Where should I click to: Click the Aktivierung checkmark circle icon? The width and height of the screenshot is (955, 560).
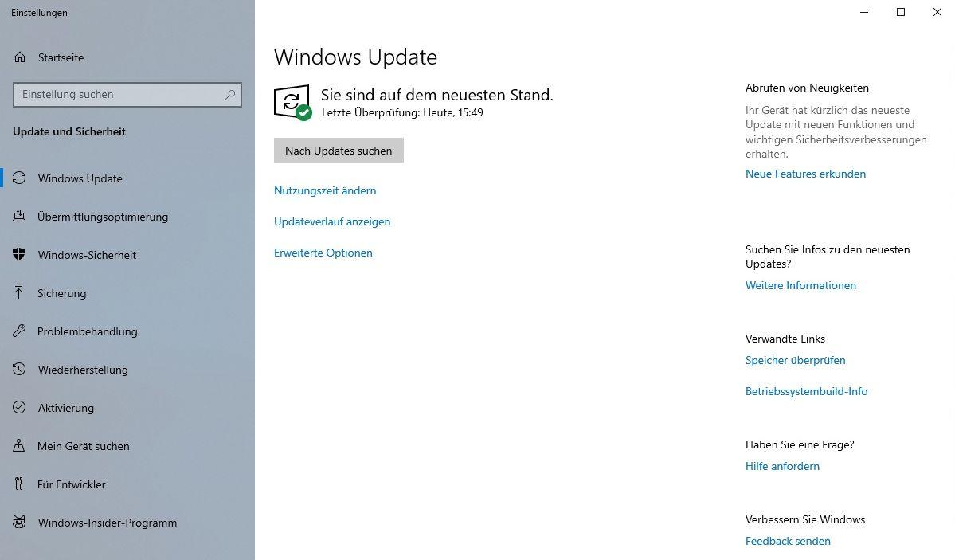point(19,408)
